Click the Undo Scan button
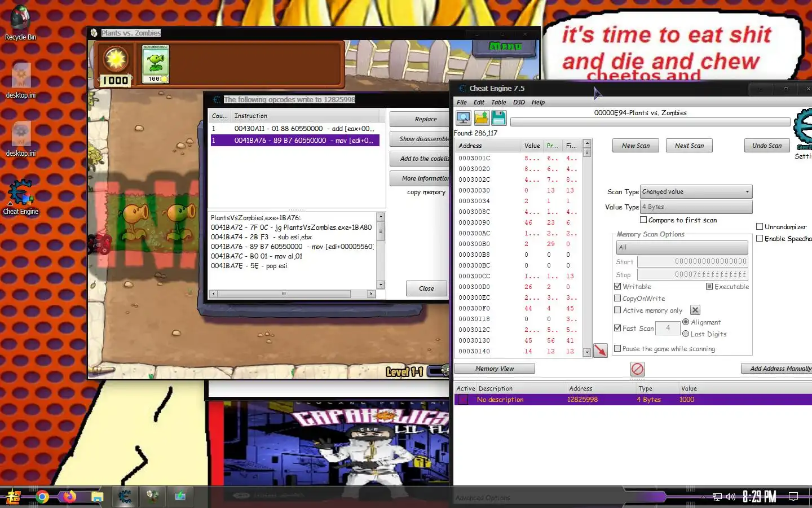 click(x=767, y=146)
